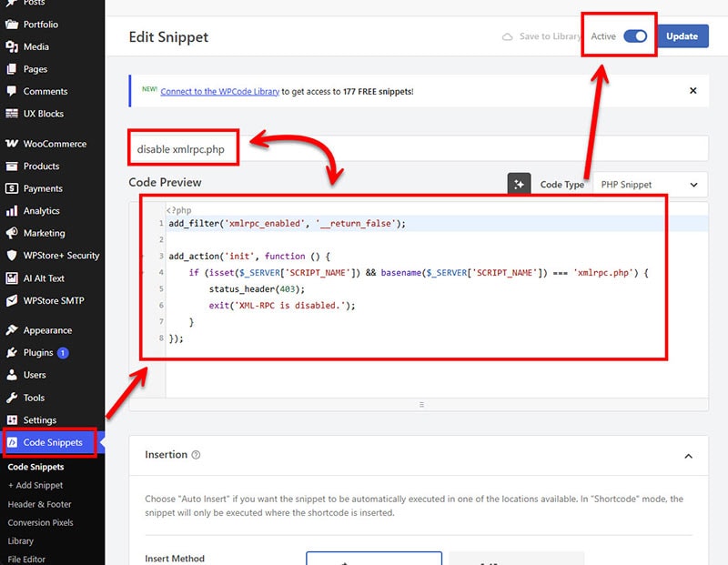Click the Plugins plug icon

point(12,352)
